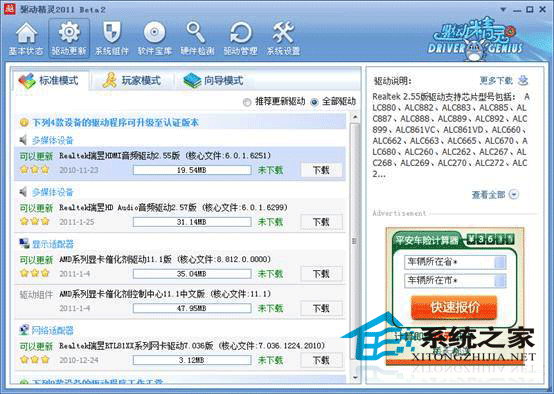Viewport: 554px width, 394px height.
Task: Click the 35.04MB download progress bar
Action: point(192,274)
